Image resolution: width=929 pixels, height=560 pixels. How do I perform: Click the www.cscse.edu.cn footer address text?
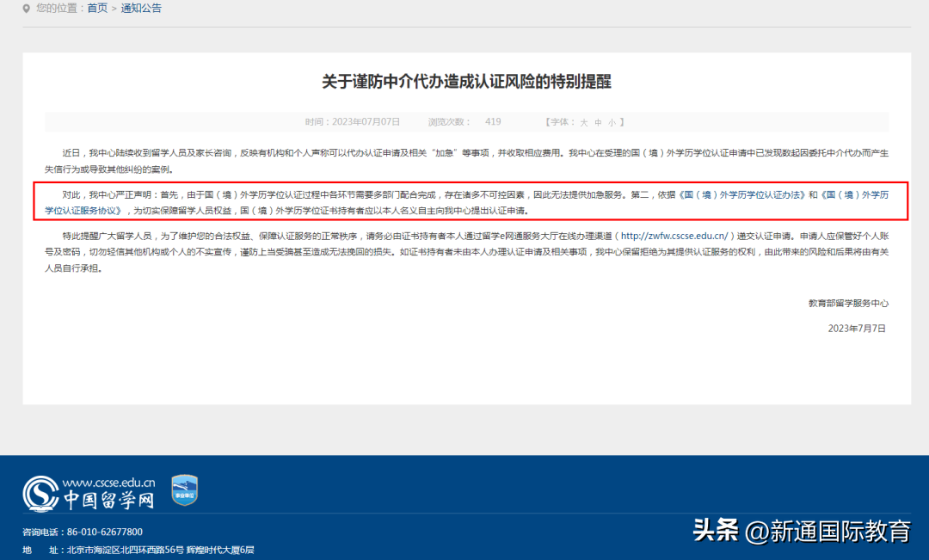tap(109, 483)
